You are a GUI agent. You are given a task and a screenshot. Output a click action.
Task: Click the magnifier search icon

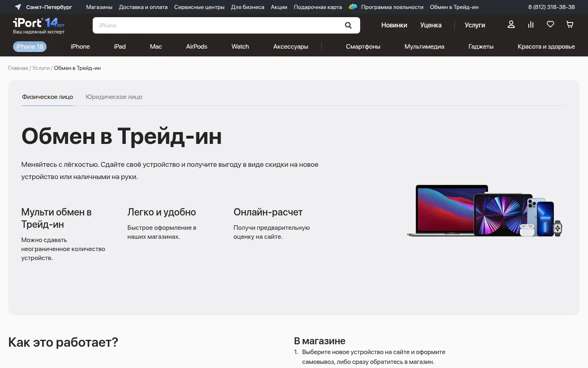(348, 25)
